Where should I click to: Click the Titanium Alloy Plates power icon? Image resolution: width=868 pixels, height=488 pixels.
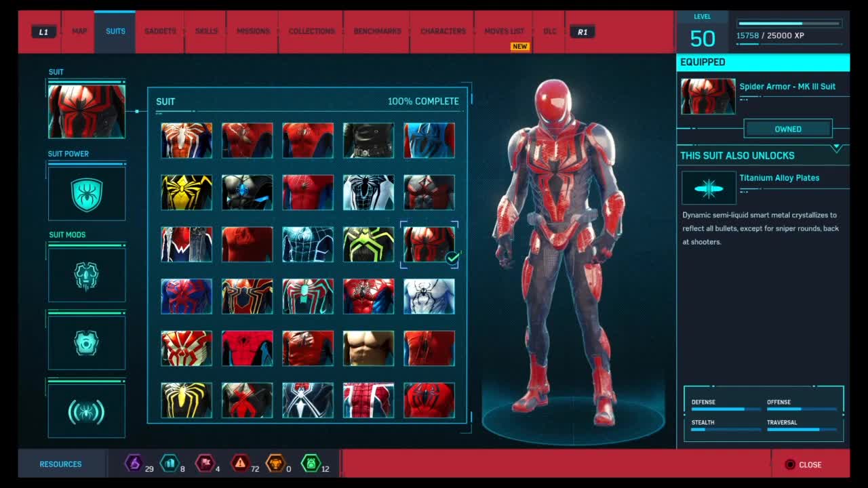coord(709,188)
